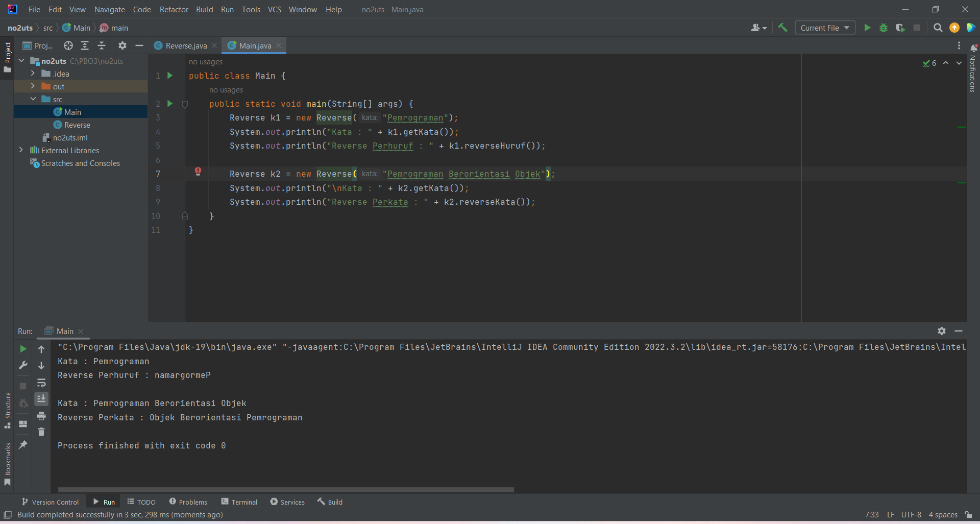Clear the console with the trash icon
This screenshot has height=524, width=980.
click(41, 432)
